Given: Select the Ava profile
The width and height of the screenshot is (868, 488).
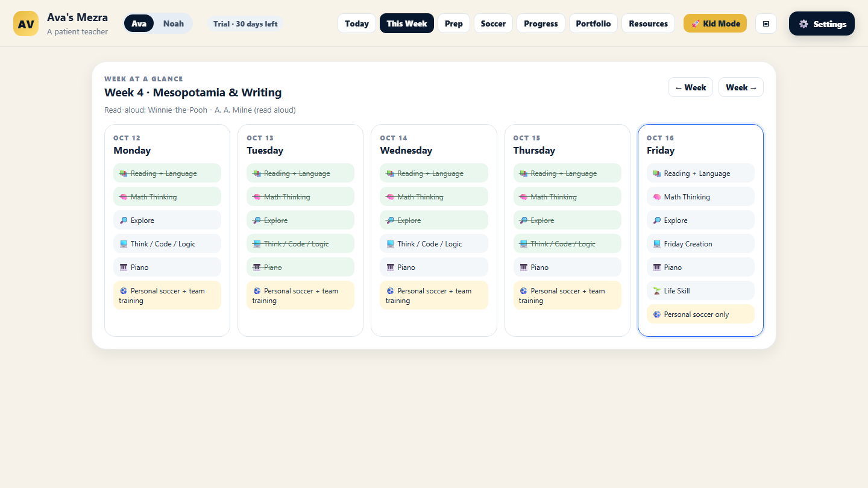Looking at the screenshot, I should tap(139, 23).
